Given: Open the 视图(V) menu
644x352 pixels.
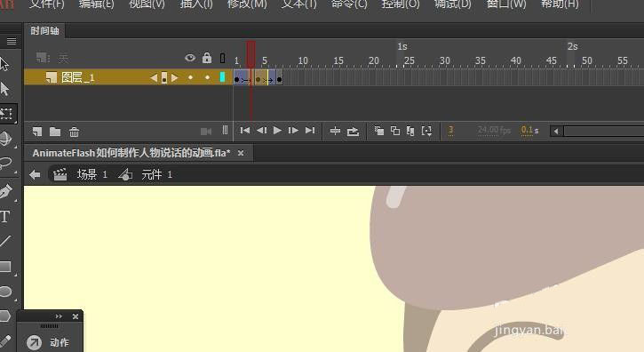Looking at the screenshot, I should (x=147, y=4).
